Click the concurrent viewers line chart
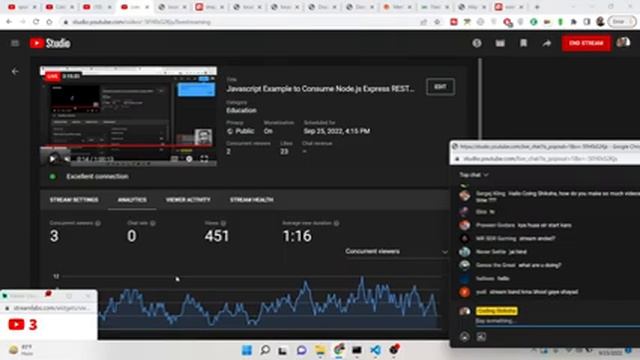The image size is (640, 360). 269,304
